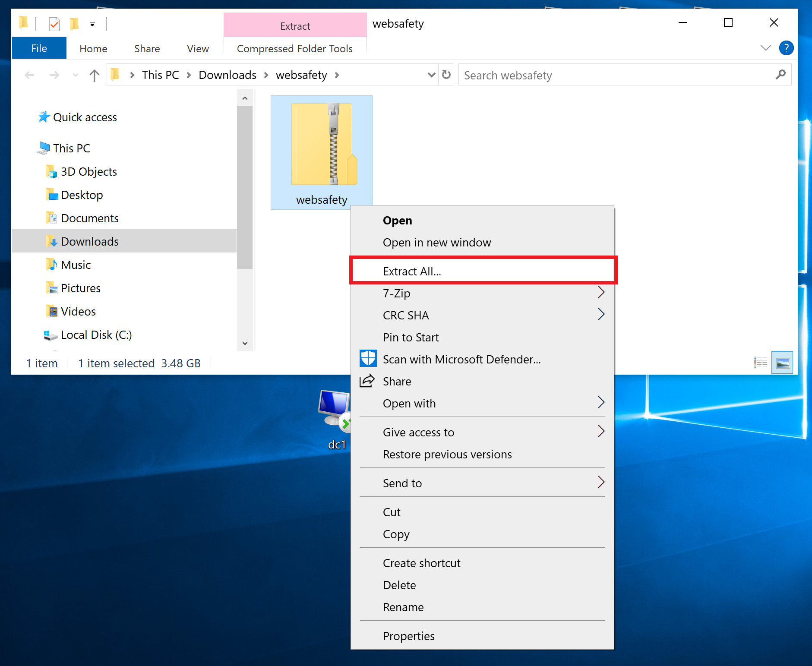Select Quick access in navigation pane
The height and width of the screenshot is (666, 812).
(85, 117)
